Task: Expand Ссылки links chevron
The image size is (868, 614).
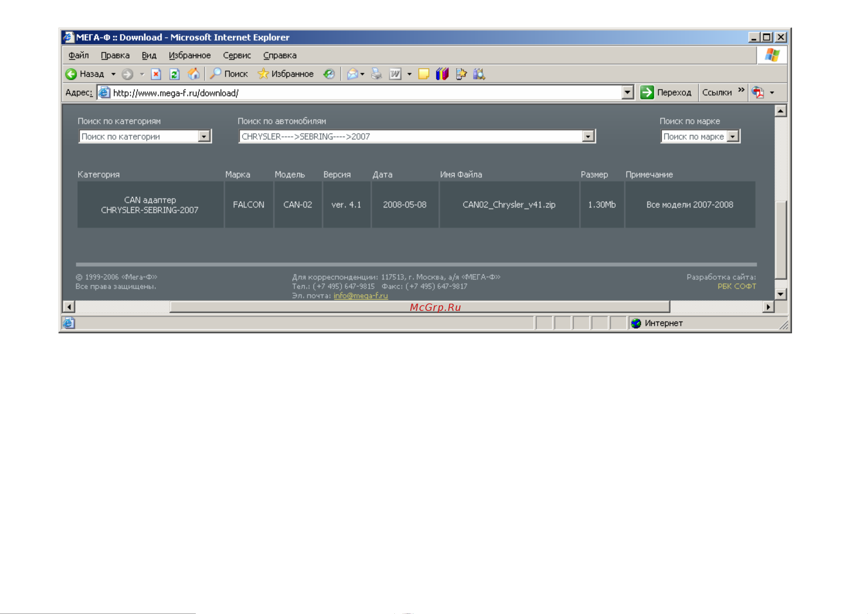Action: (x=741, y=90)
